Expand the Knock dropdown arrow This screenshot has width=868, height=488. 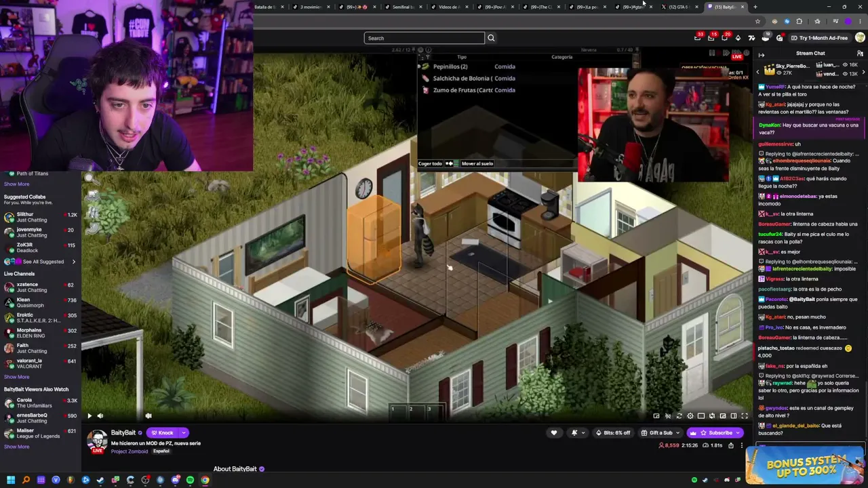pyautogui.click(x=183, y=433)
